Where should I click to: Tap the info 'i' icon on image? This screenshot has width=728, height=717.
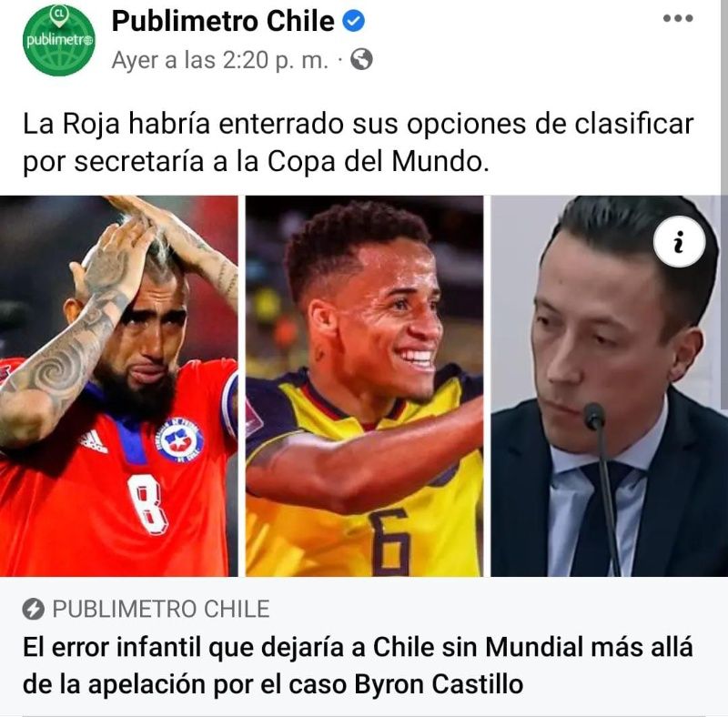tap(679, 242)
